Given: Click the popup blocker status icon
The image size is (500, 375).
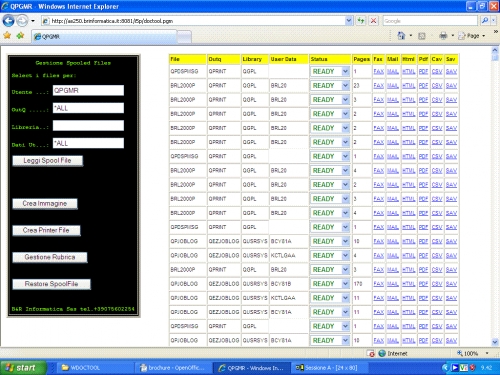Looking at the screenshot, I should [370, 353].
